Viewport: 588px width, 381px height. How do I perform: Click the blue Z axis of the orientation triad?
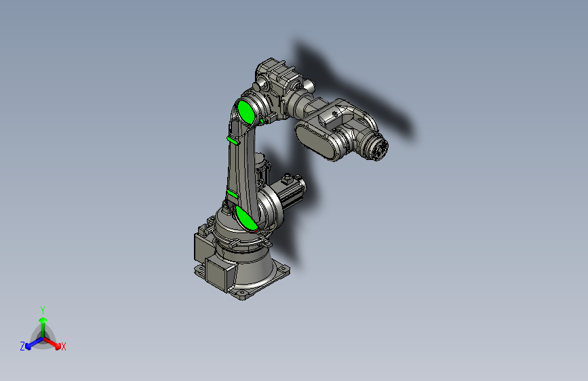31,344
